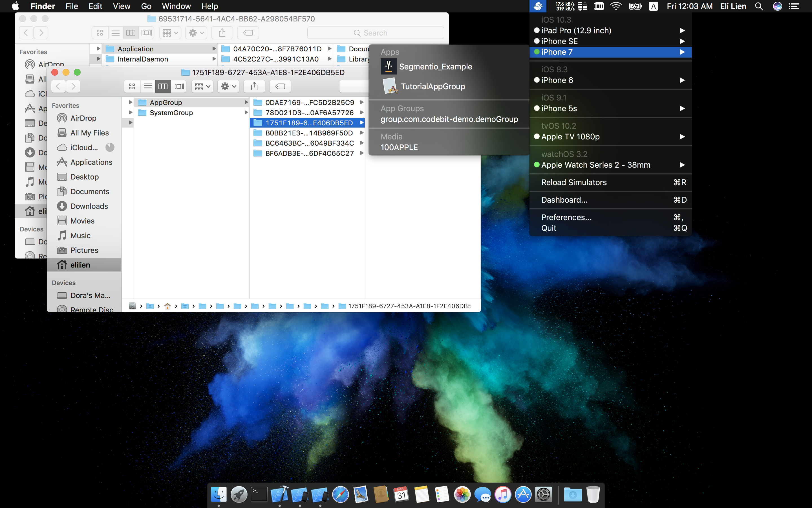Select the SystemGroup folder

[x=192, y=113]
